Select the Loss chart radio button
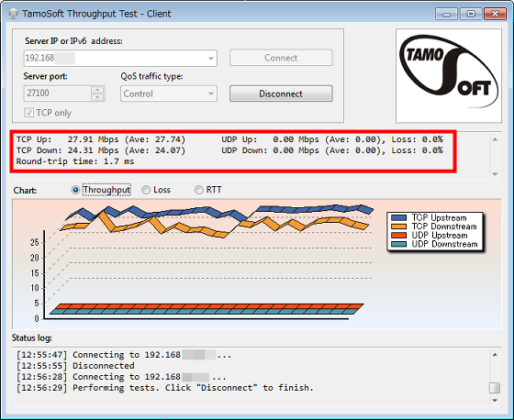 pos(146,190)
